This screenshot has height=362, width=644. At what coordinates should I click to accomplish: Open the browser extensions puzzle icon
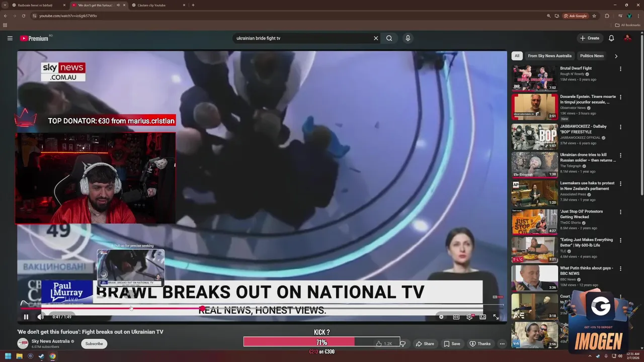click(x=607, y=16)
